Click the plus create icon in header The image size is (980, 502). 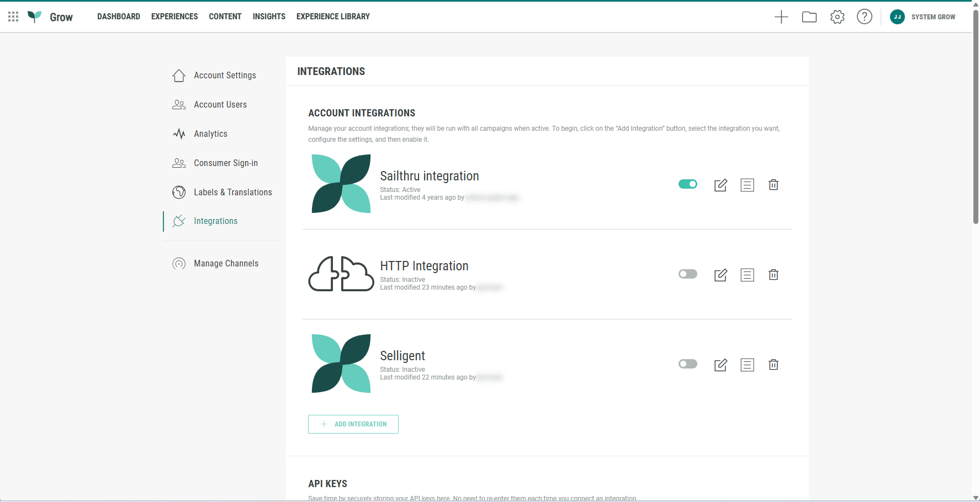coord(781,17)
